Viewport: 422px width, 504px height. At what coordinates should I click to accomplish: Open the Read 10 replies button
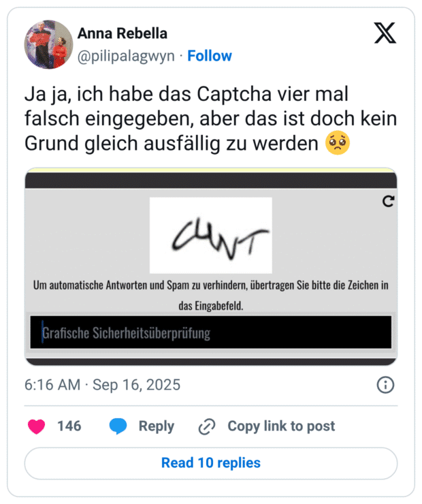(x=211, y=463)
